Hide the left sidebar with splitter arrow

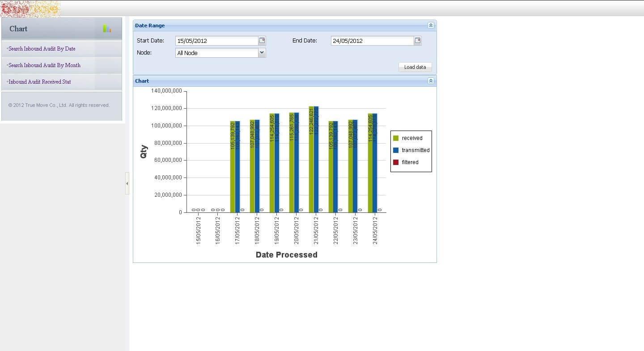tap(127, 183)
